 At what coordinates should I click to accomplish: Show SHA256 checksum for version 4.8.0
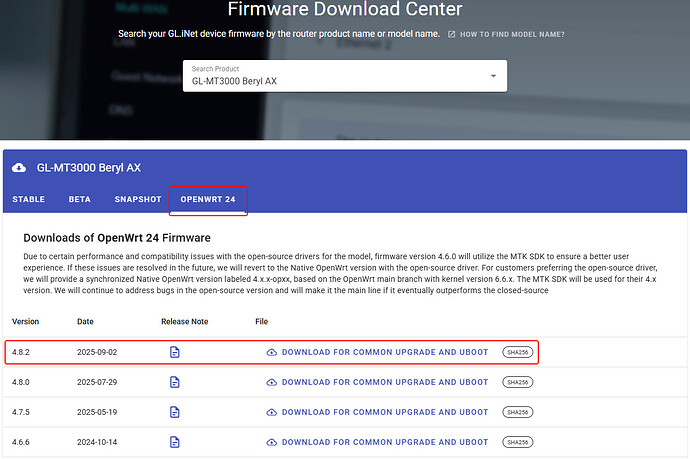pos(518,382)
